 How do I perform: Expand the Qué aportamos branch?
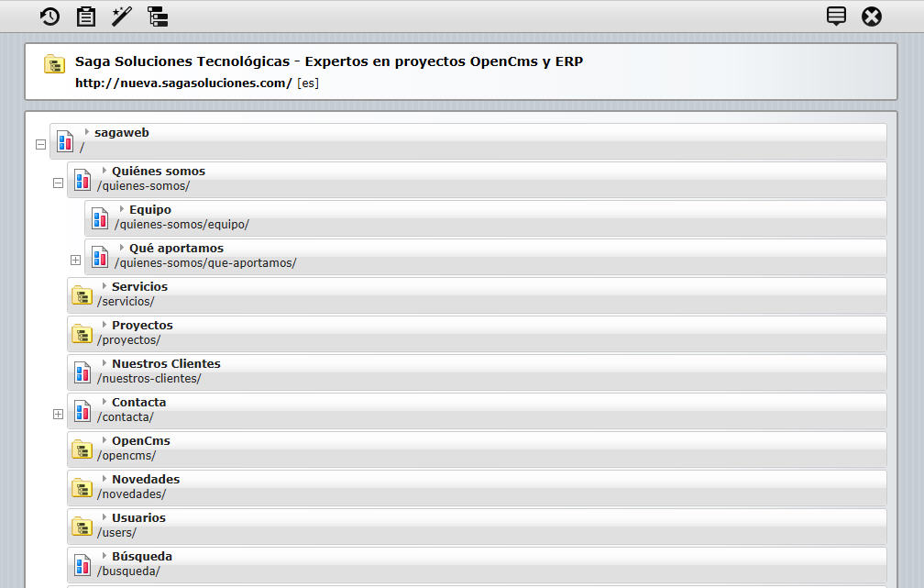75,261
